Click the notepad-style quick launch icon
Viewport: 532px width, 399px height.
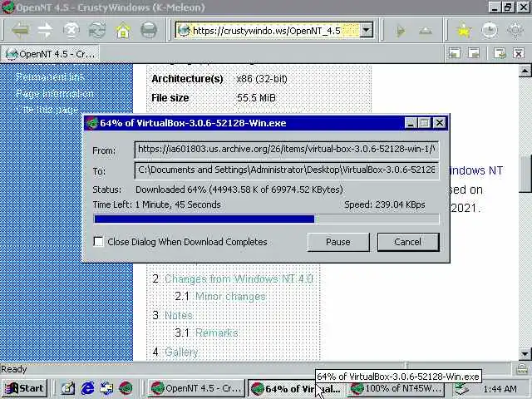pyautogui.click(x=68, y=388)
